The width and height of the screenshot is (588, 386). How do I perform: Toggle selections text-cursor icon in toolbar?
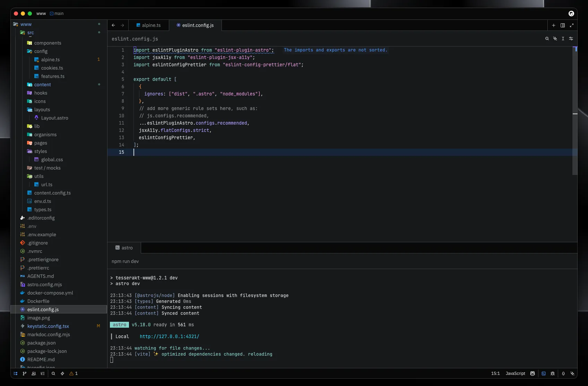tap(563, 39)
